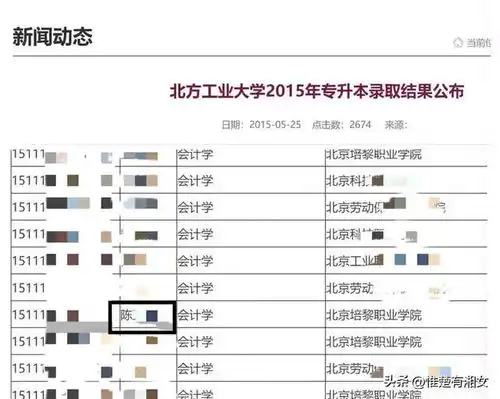Viewport: 500px width, 399px height.
Task: Click the home icon beside 当前位置
Action: click(x=458, y=42)
